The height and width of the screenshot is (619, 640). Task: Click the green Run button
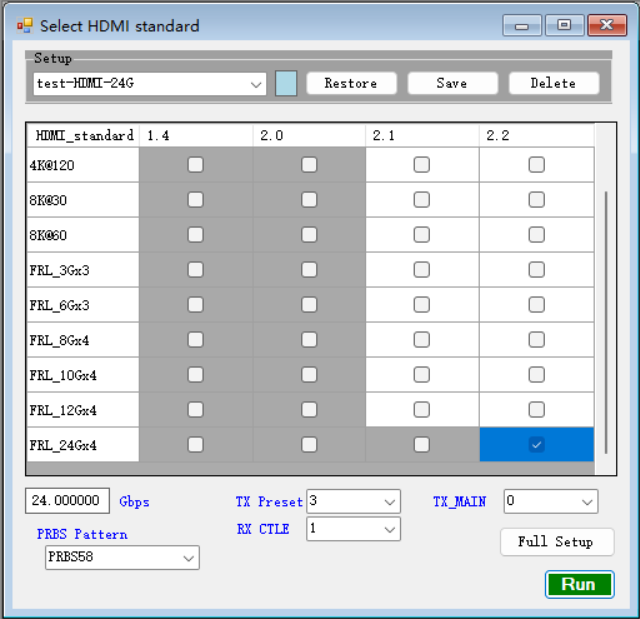point(579,584)
